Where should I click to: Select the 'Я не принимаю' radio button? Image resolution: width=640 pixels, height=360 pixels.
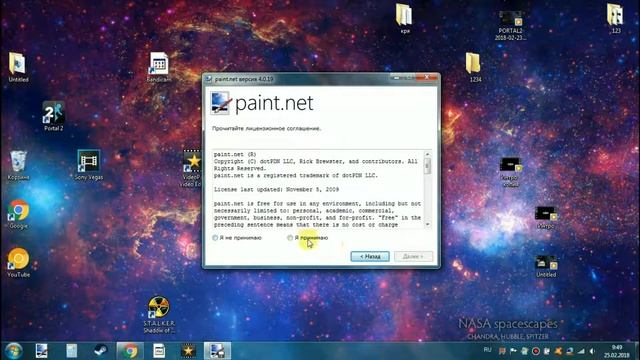[215, 238]
